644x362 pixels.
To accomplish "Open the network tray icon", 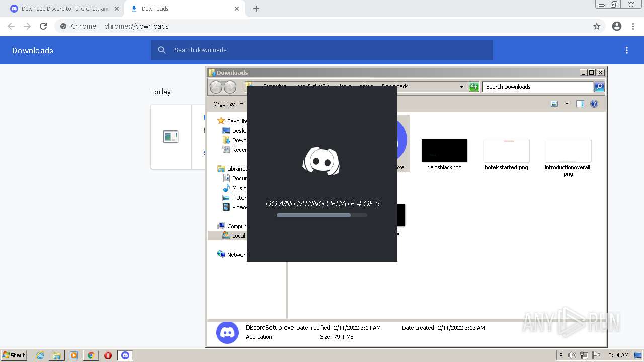I will 584,355.
